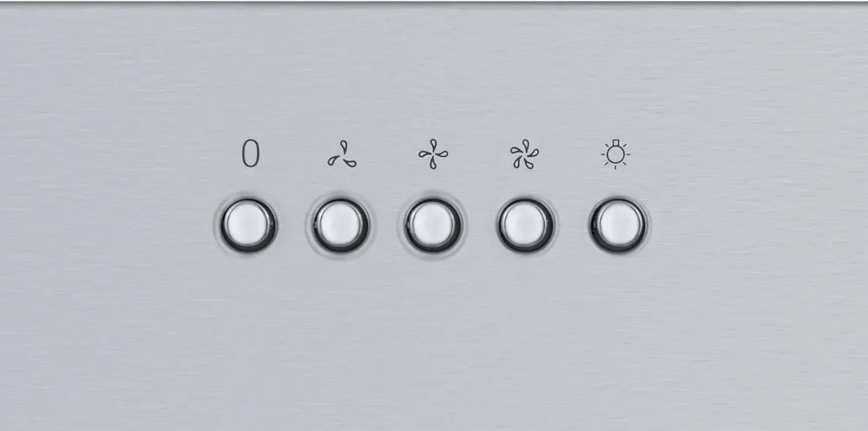The image size is (868, 431).
Task: Click the high-speed fan icon with five blades
Action: 524,153
